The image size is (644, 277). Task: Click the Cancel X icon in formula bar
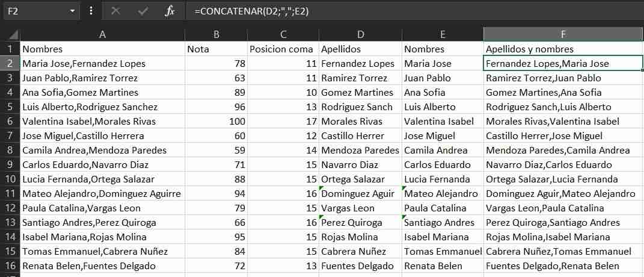pos(116,11)
